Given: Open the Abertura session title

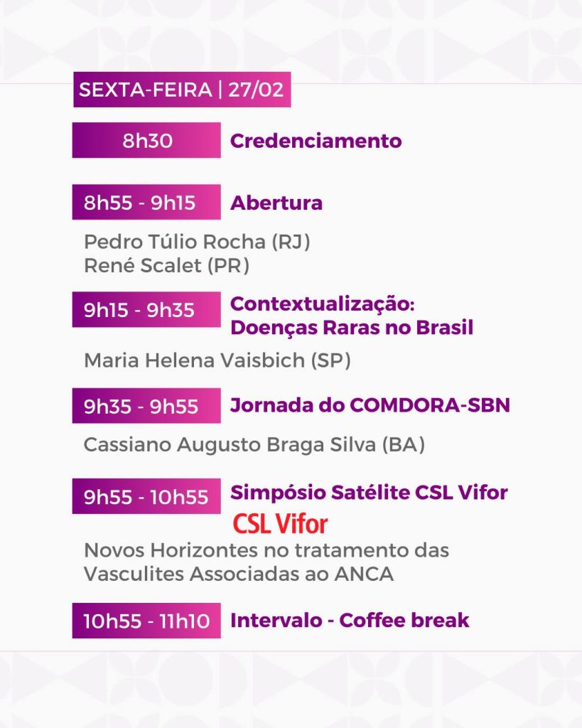Looking at the screenshot, I should point(276,203).
